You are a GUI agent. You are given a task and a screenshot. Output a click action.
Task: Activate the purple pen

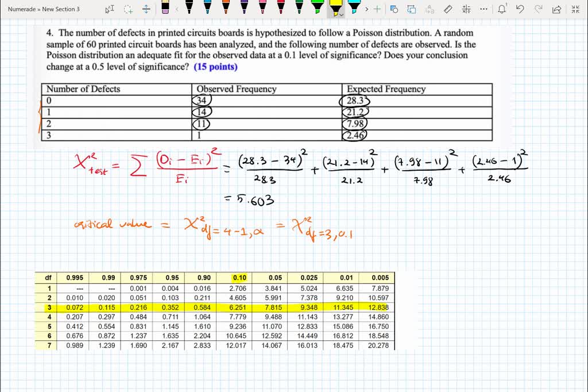243,7
